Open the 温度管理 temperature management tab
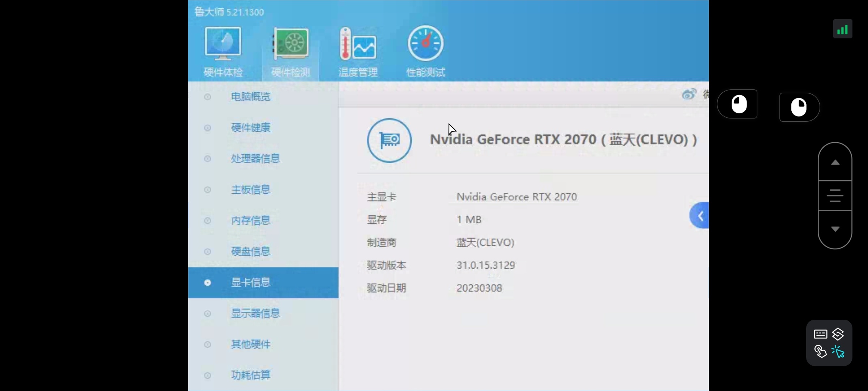 (358, 52)
